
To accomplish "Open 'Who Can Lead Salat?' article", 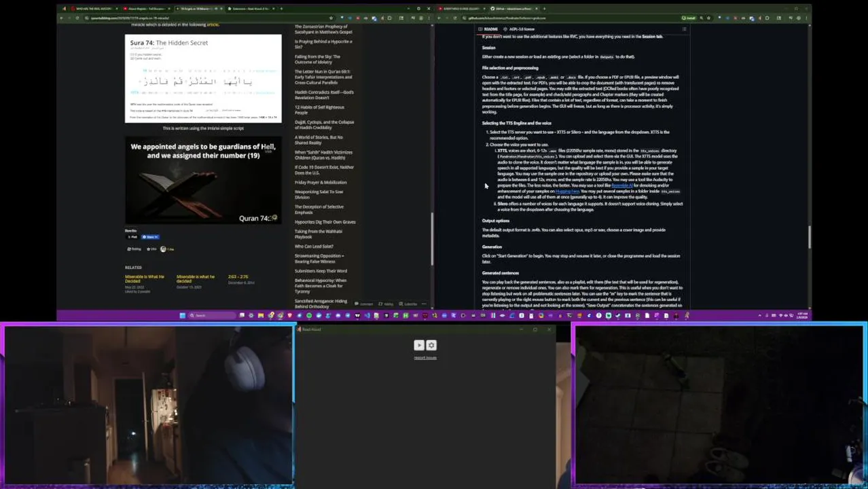I will [314, 247].
